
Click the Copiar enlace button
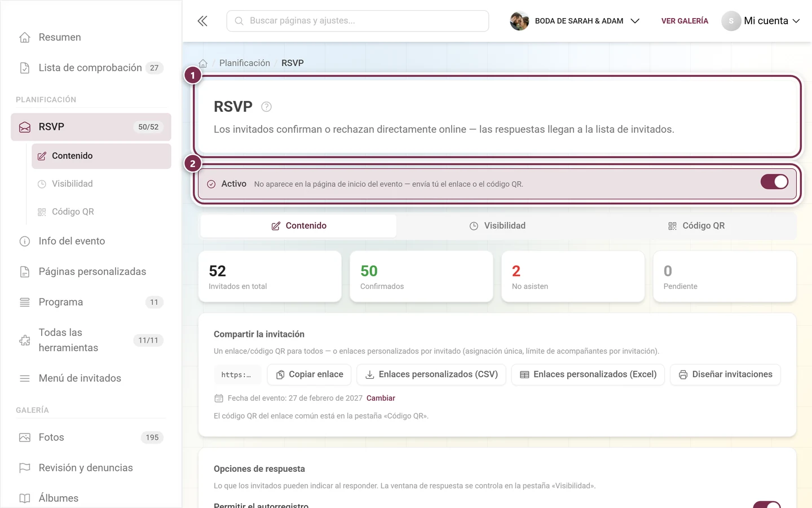click(310, 375)
